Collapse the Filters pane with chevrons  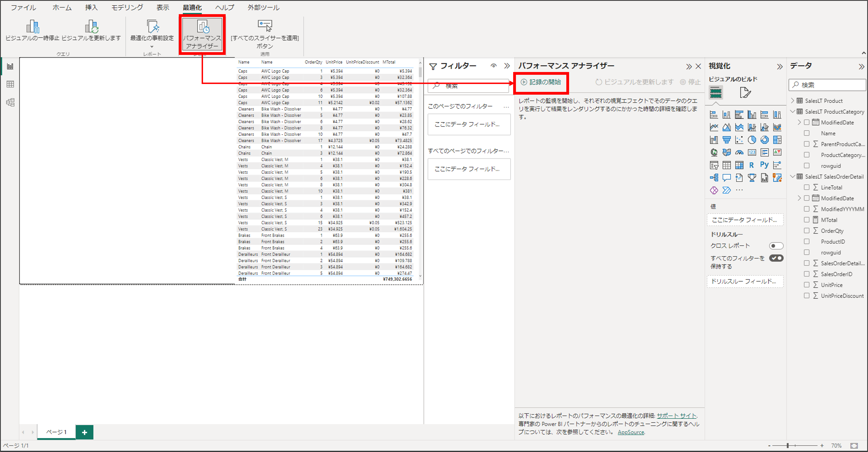(507, 66)
